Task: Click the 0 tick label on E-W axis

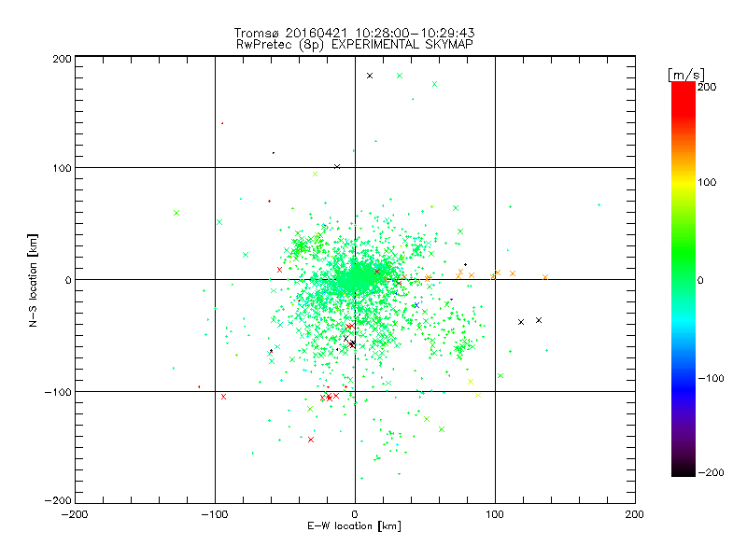Action: coord(355,515)
